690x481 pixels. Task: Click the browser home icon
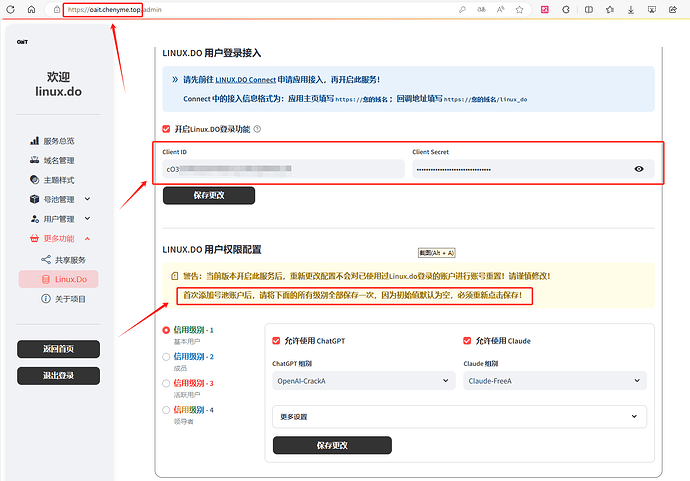pos(31,9)
